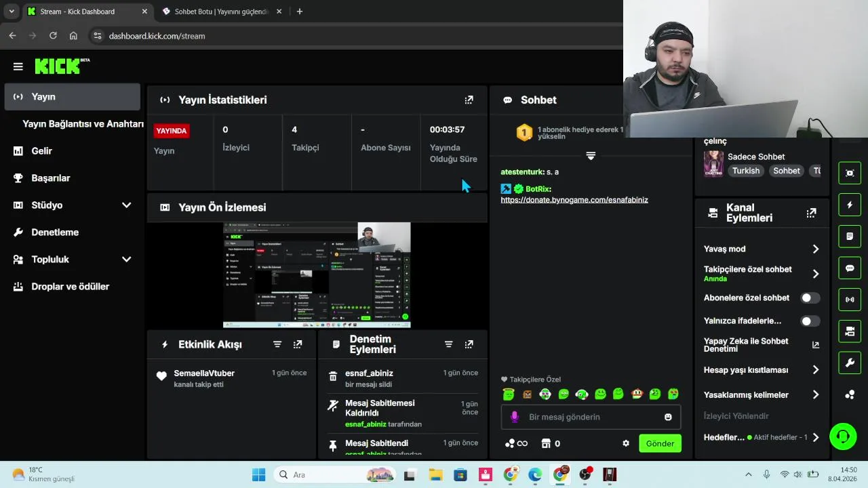Viewport: 868px width, 488px height.
Task: Click the chat settings gear icon
Action: pos(626,443)
